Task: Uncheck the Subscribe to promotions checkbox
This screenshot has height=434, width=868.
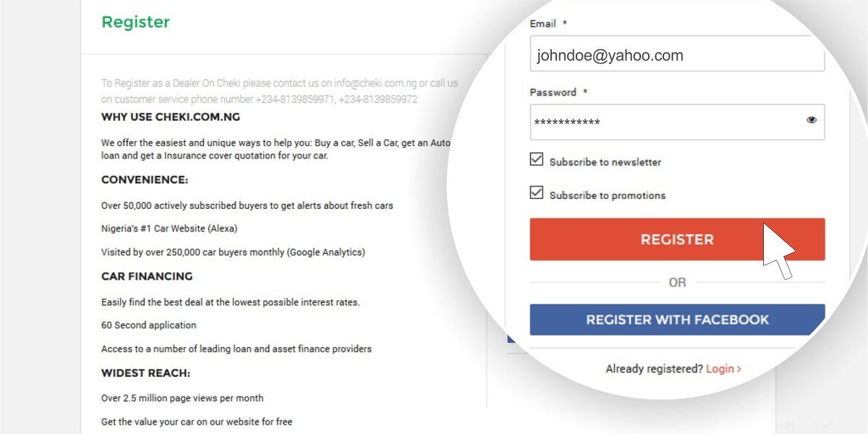Action: [537, 192]
